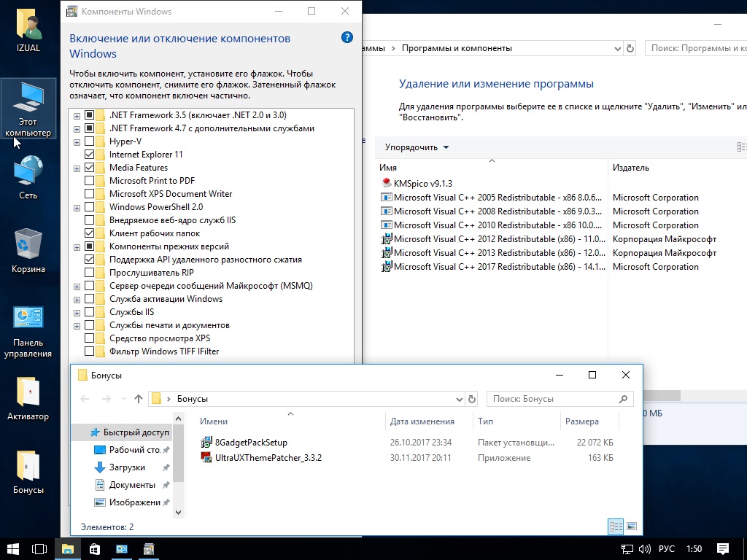Image resolution: width=747 pixels, height=560 pixels.
Task: Click РУС language indicator in taskbar
Action: [667, 549]
